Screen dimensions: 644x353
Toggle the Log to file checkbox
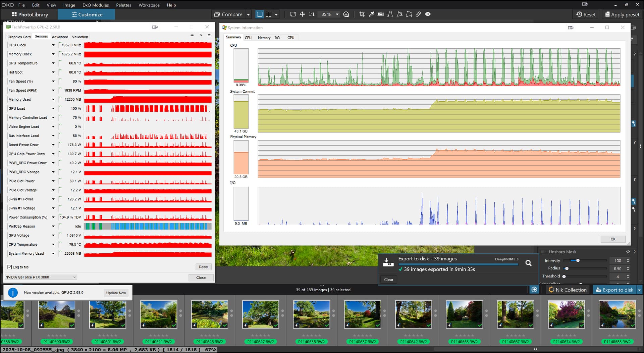[10, 267]
